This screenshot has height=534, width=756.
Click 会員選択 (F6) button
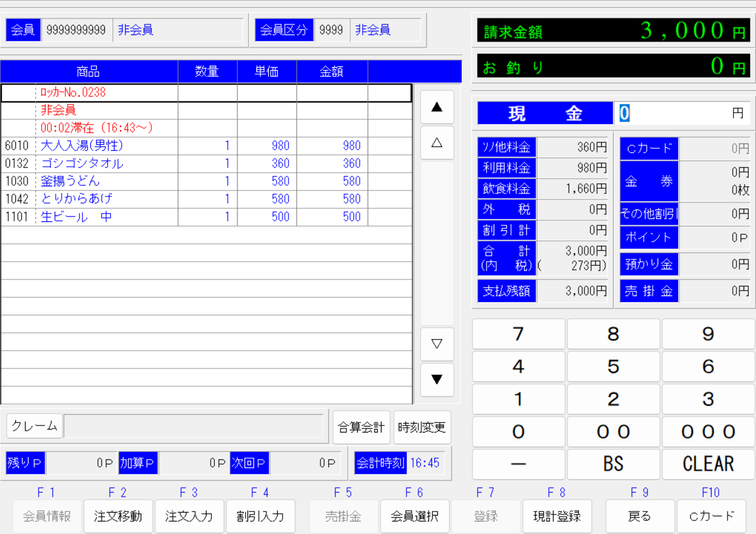(415, 516)
